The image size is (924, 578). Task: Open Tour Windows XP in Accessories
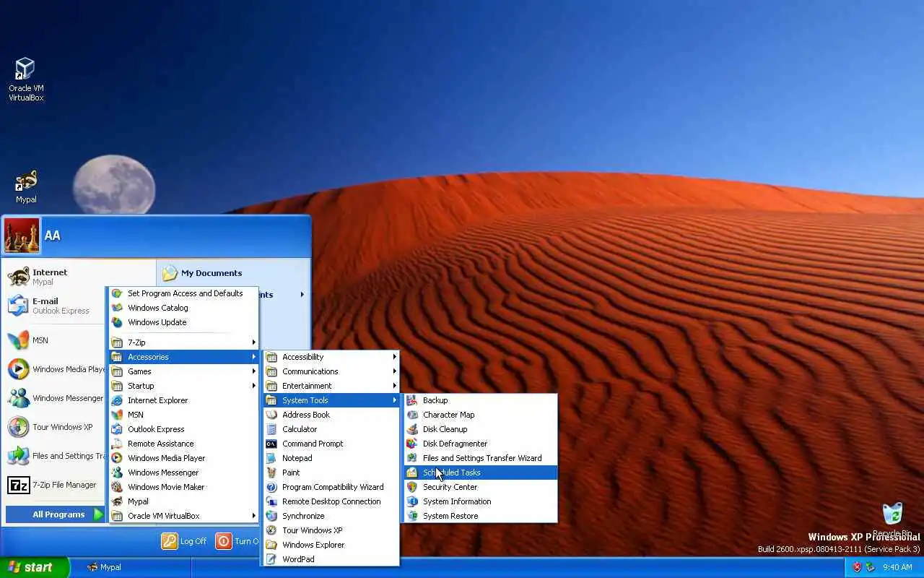(x=331, y=530)
